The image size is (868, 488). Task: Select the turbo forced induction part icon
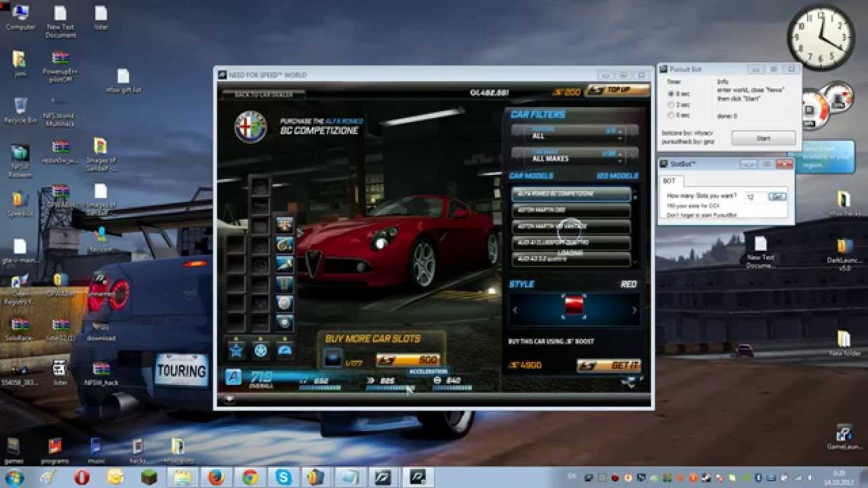(x=285, y=244)
